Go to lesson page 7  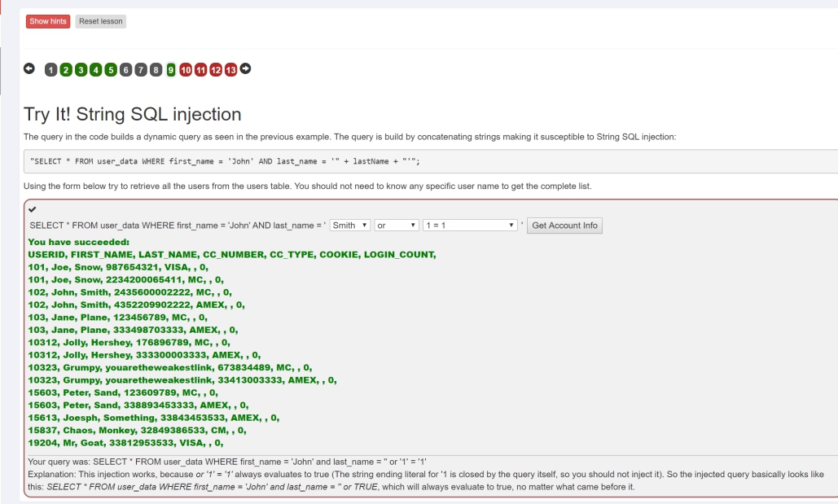click(x=141, y=70)
